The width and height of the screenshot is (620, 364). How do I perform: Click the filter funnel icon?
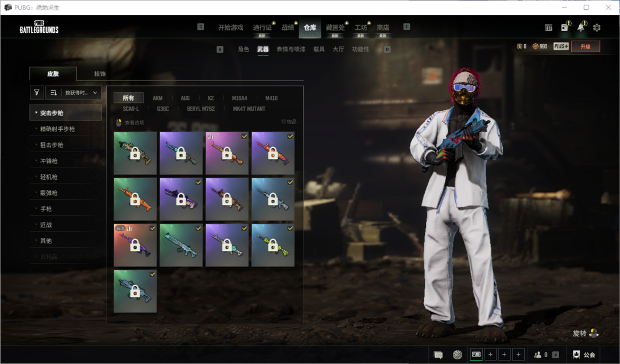tap(37, 92)
